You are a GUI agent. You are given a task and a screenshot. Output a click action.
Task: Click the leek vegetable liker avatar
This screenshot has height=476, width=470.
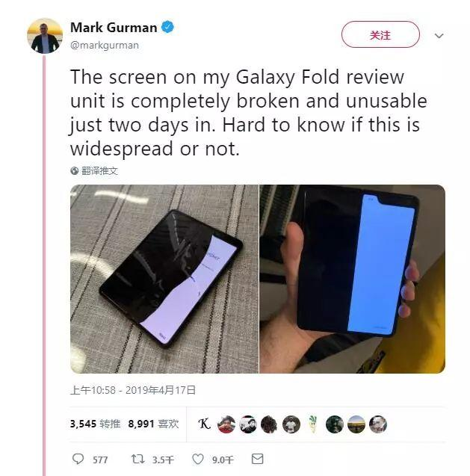[312, 424]
